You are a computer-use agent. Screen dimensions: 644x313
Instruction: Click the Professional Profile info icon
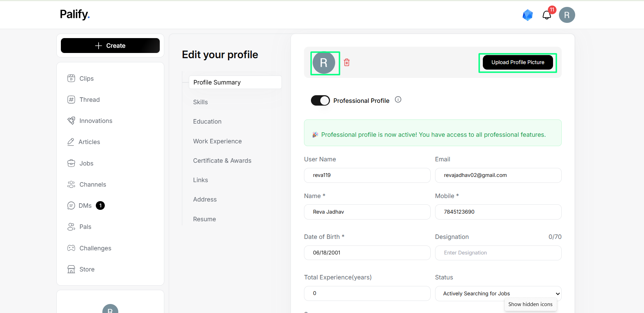coord(398,99)
